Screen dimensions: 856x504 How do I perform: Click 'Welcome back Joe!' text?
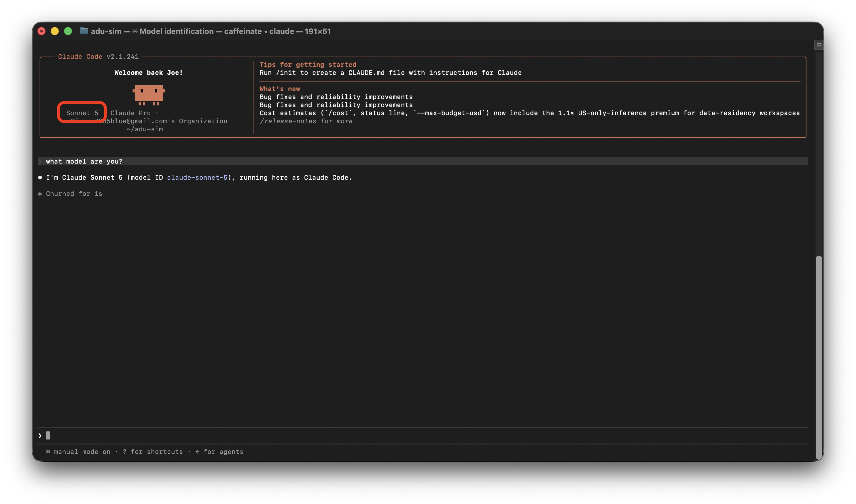[148, 72]
